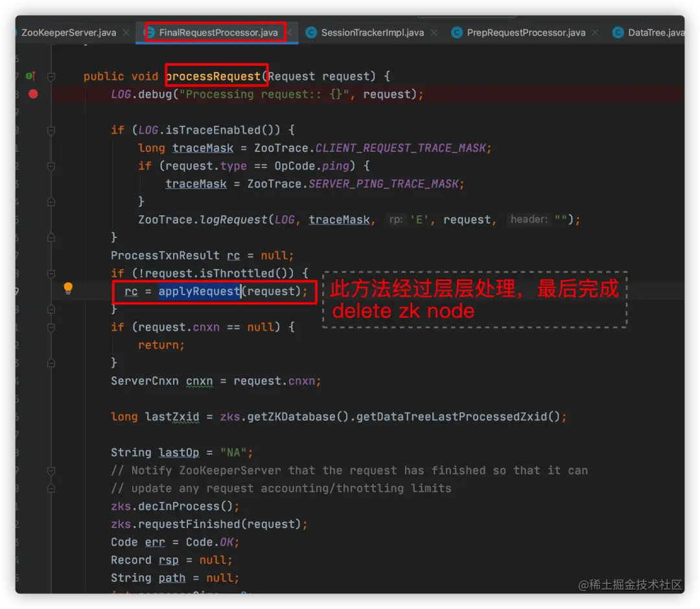Click the lastOp variable declaration
Screen dimensions: 700x609
[179, 453]
